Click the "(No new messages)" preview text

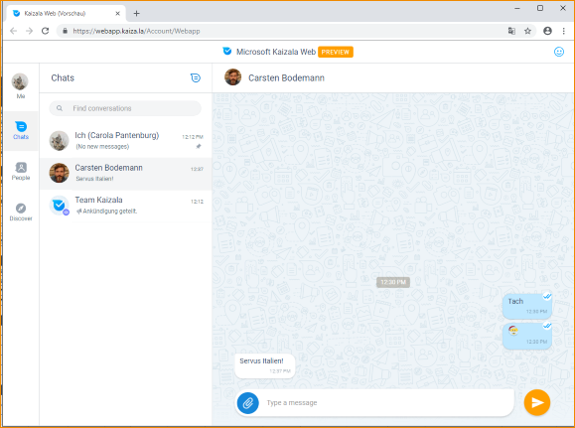coord(102,146)
